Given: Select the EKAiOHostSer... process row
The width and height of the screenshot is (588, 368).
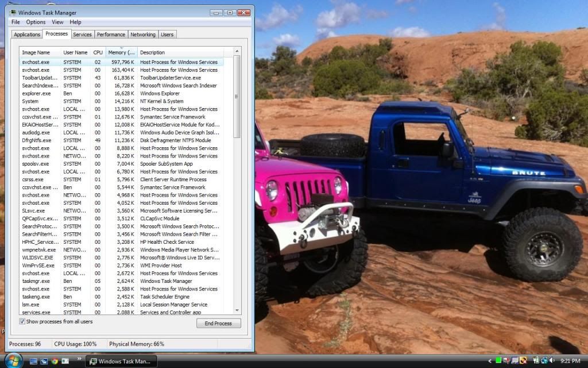Looking at the screenshot, I should [x=122, y=125].
